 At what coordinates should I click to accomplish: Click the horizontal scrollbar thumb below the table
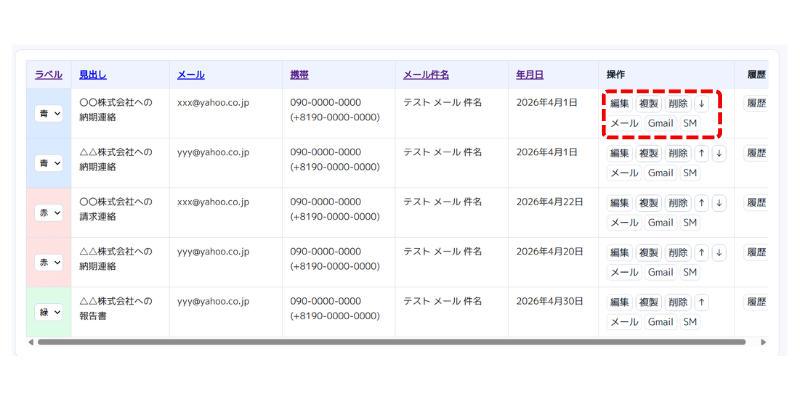pos(392,342)
